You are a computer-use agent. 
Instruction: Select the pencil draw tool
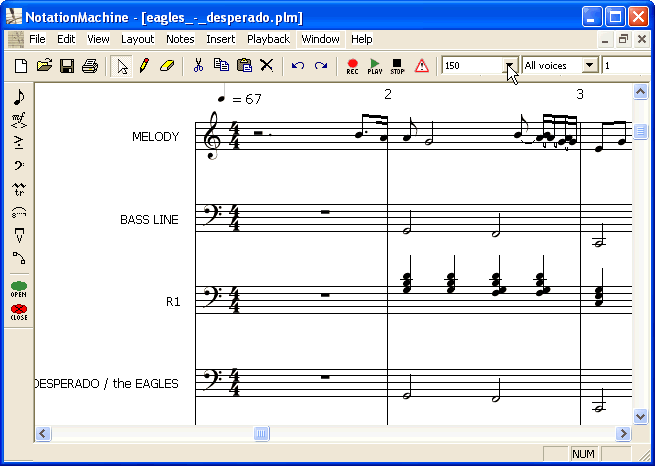click(144, 66)
